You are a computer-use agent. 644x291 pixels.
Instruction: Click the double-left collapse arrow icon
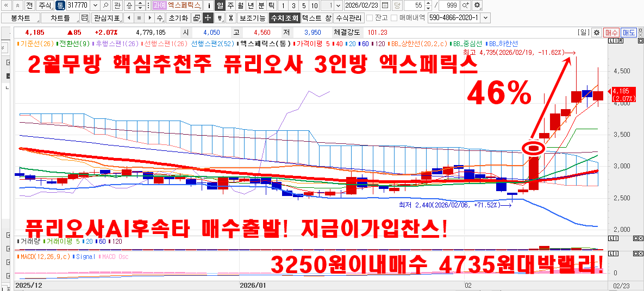pyautogui.click(x=5, y=5)
